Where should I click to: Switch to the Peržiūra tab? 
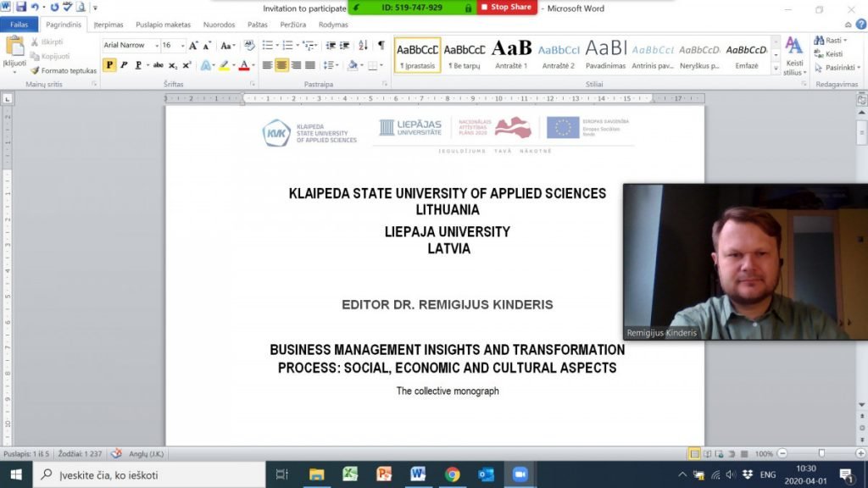click(292, 25)
